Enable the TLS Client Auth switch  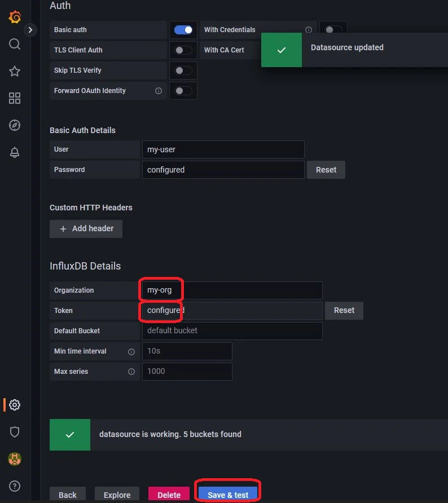pos(183,50)
